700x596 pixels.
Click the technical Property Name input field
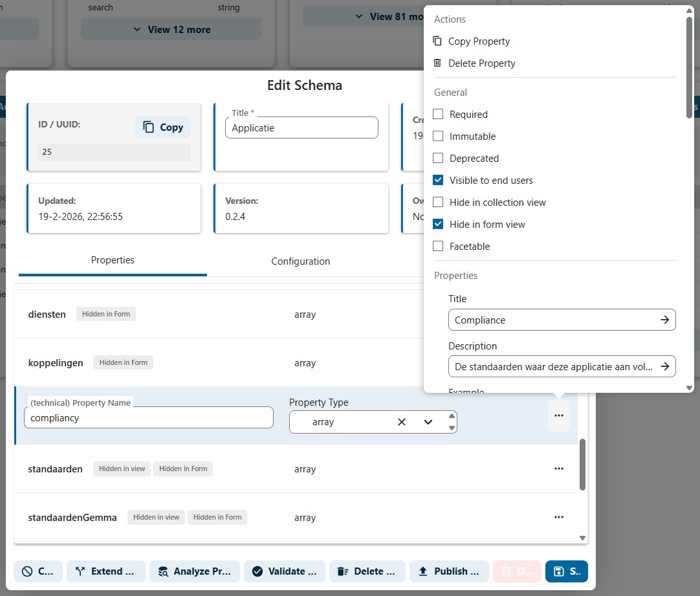(149, 418)
